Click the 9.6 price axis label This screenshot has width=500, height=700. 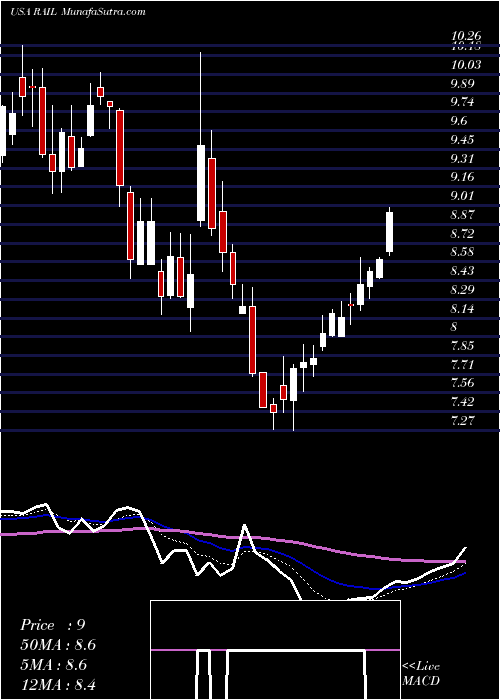(459, 121)
